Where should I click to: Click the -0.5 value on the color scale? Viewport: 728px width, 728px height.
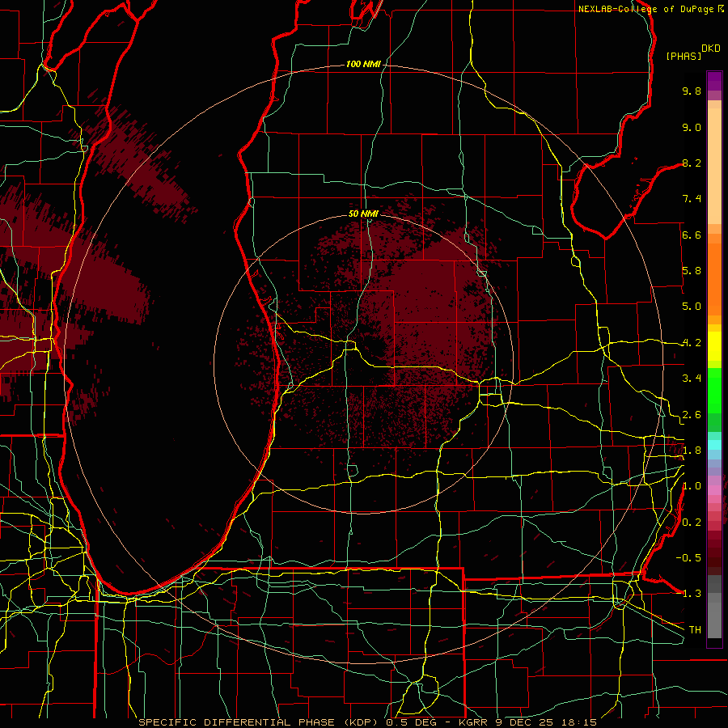(x=688, y=557)
